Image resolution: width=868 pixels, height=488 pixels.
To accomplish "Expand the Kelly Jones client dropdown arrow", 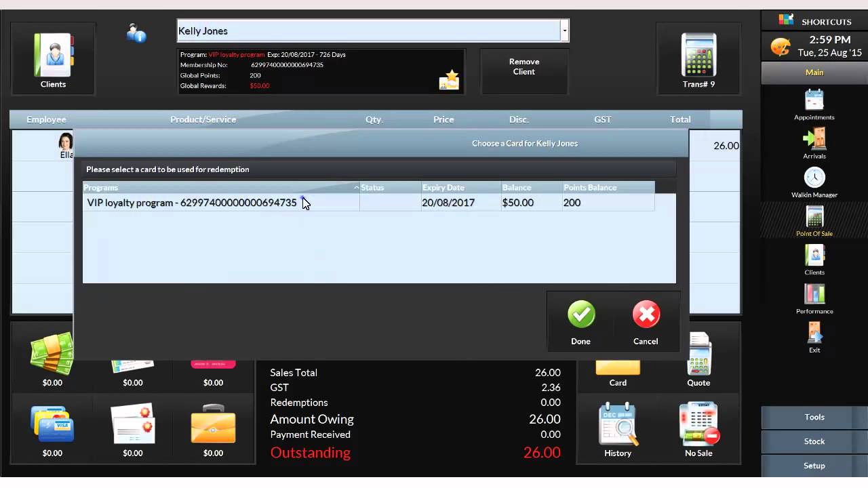I will tap(564, 30).
